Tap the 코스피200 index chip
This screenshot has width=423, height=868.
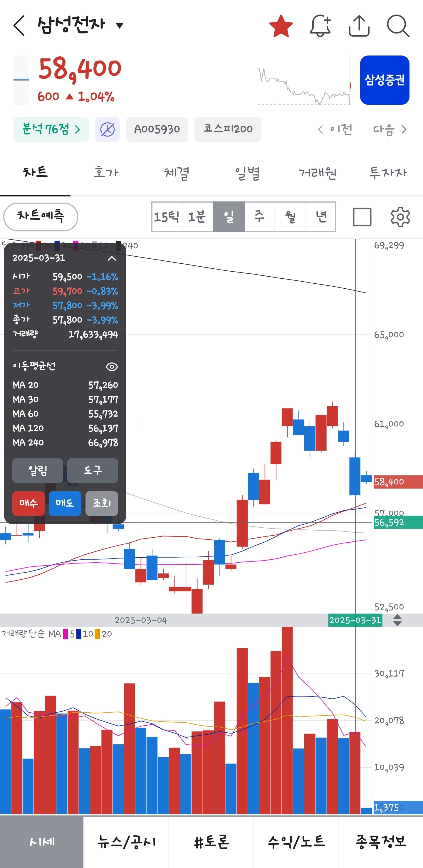tap(228, 129)
